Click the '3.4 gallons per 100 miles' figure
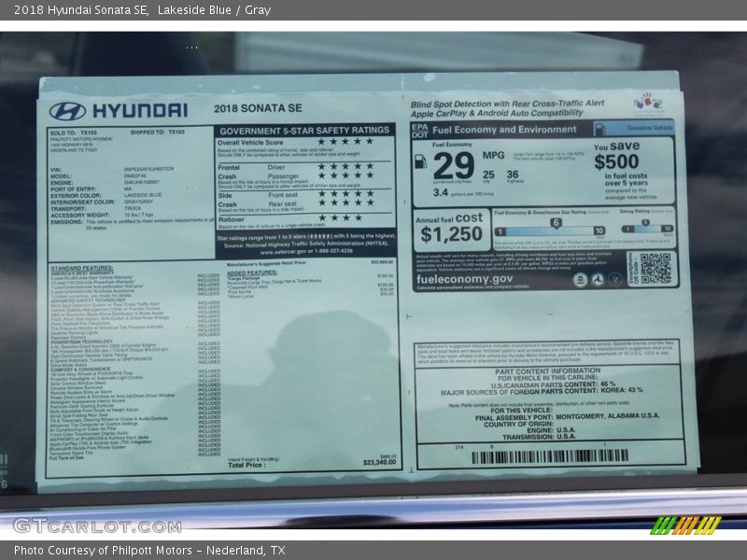The height and width of the screenshot is (560, 747). click(463, 193)
